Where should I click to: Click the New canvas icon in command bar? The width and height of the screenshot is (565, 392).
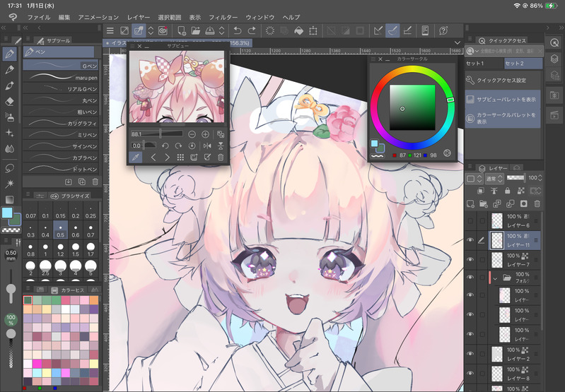[182, 30]
